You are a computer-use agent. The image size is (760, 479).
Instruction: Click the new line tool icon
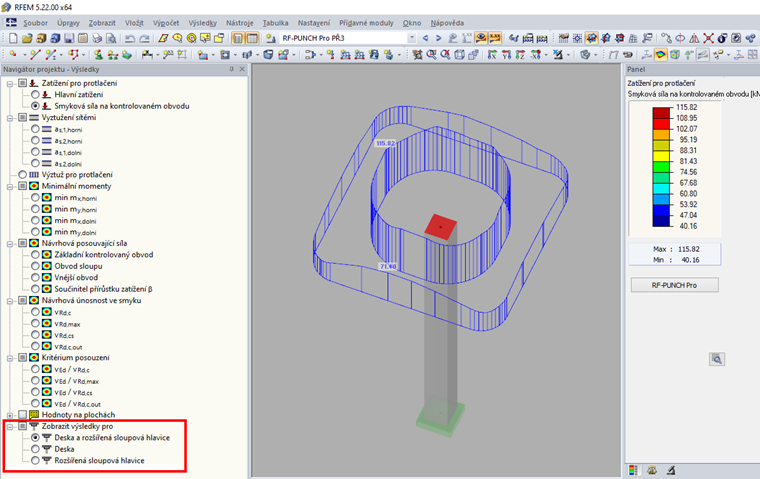point(34,55)
